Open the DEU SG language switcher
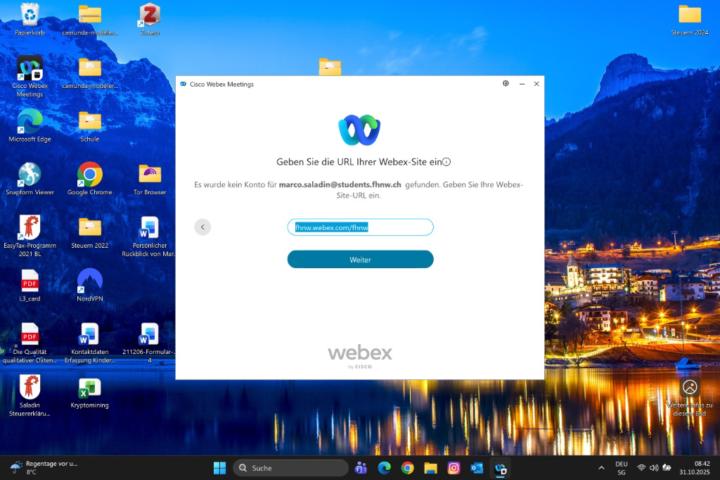 tap(621, 468)
